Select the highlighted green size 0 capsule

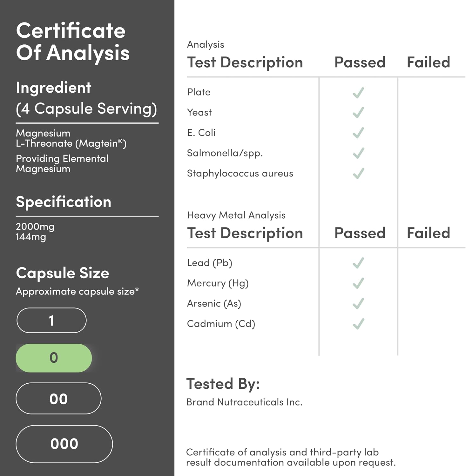(x=54, y=358)
